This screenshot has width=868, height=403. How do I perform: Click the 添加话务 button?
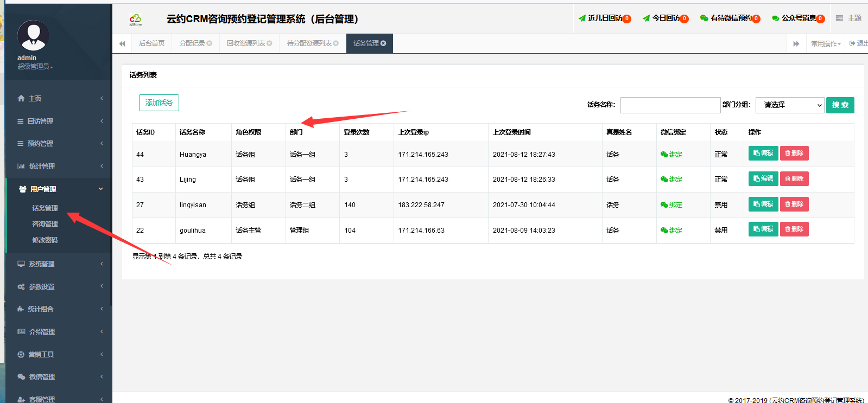(159, 103)
